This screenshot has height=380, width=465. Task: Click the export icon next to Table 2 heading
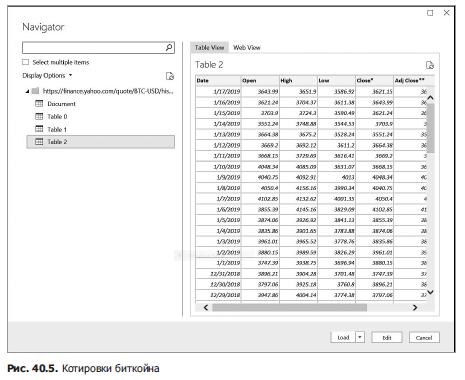(x=430, y=65)
